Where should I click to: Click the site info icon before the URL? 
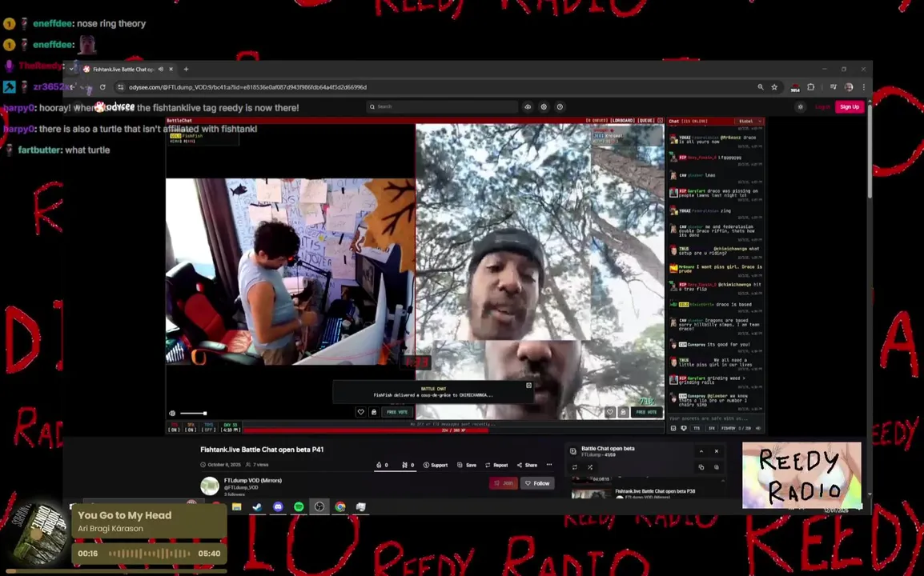click(x=121, y=87)
